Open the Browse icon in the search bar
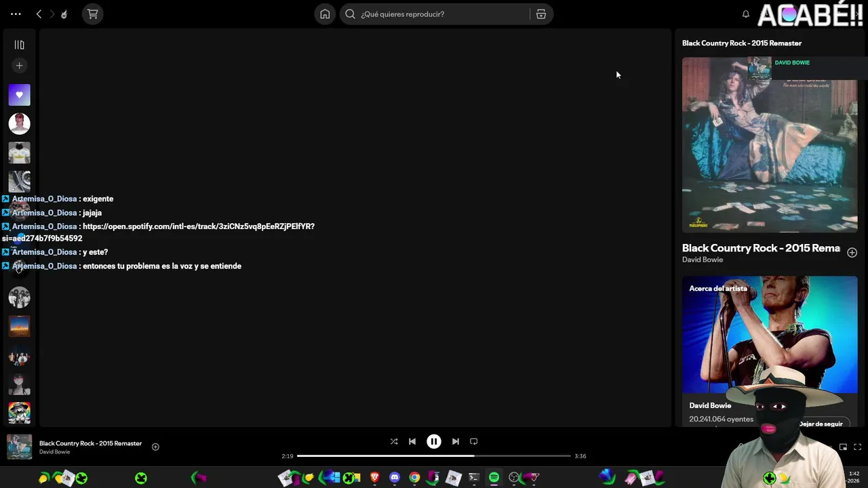This screenshot has height=488, width=868. pyautogui.click(x=541, y=14)
